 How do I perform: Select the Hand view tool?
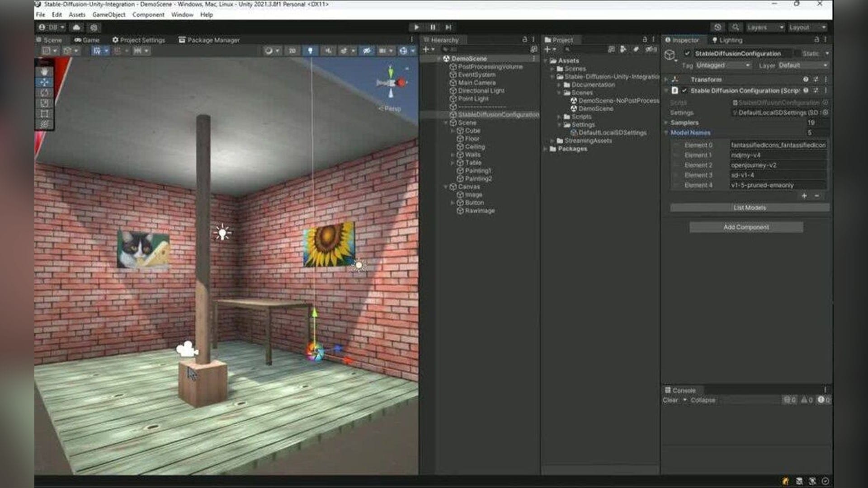(x=44, y=71)
